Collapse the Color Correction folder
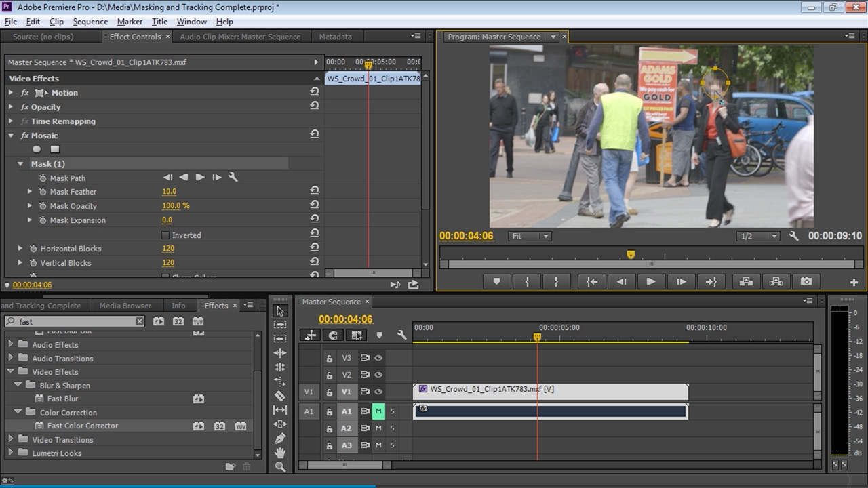The image size is (868, 488). pyautogui.click(x=18, y=412)
